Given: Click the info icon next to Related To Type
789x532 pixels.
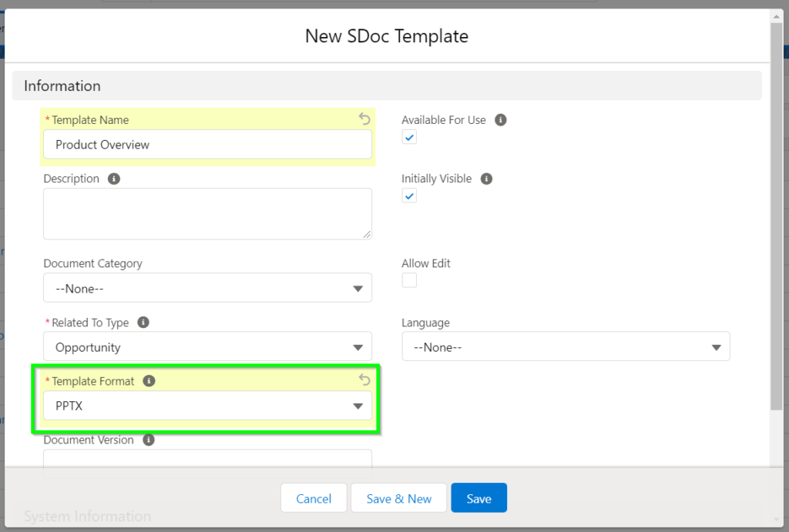Looking at the screenshot, I should [143, 322].
